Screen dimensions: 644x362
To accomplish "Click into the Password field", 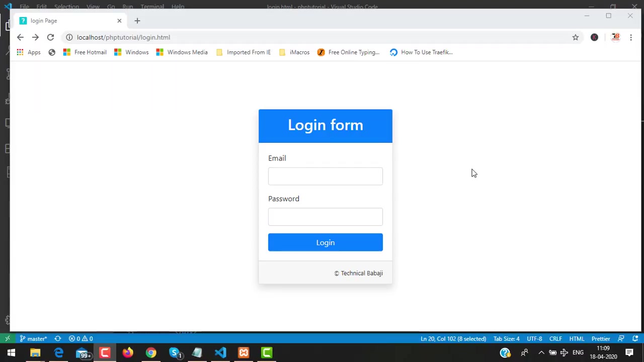I will pyautogui.click(x=325, y=217).
